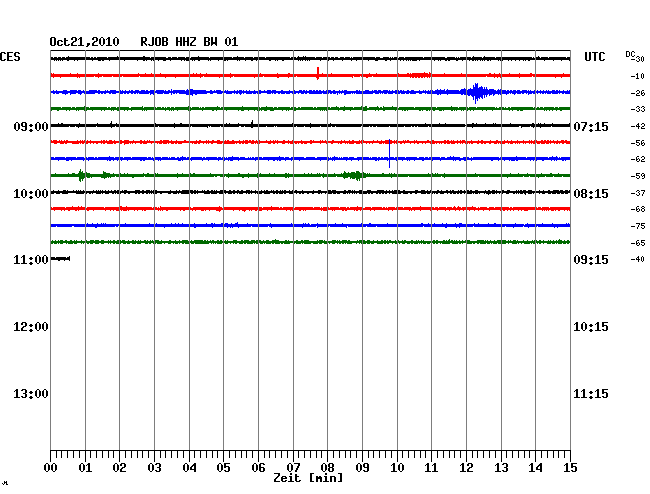Click the Zeit [min] axis title
Screen dimensions: 650x494
[308, 478]
